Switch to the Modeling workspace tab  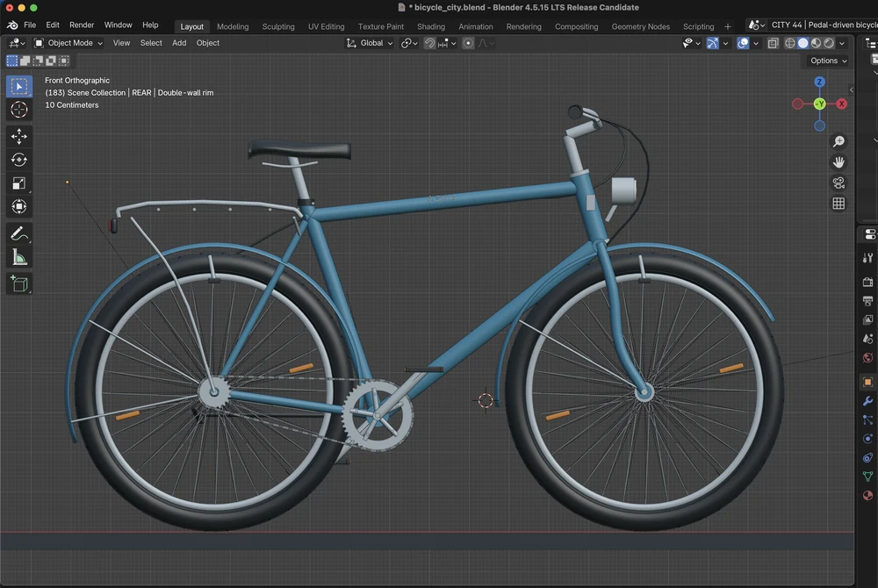pos(233,26)
